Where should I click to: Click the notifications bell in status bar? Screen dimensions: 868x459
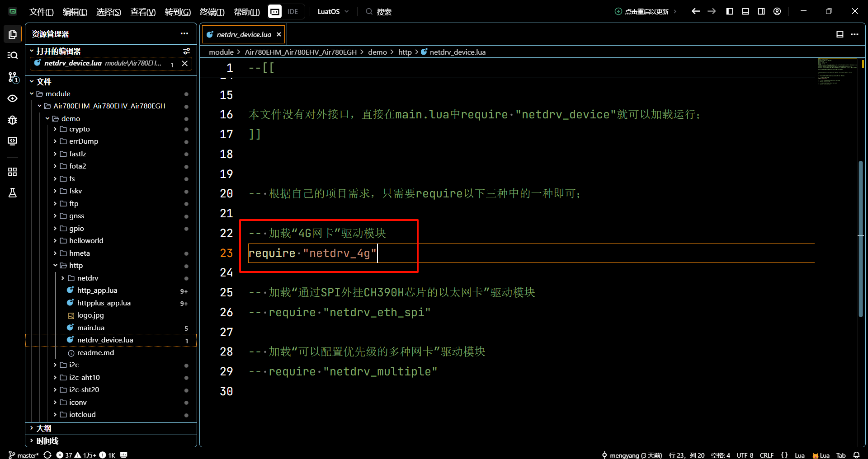point(856,455)
